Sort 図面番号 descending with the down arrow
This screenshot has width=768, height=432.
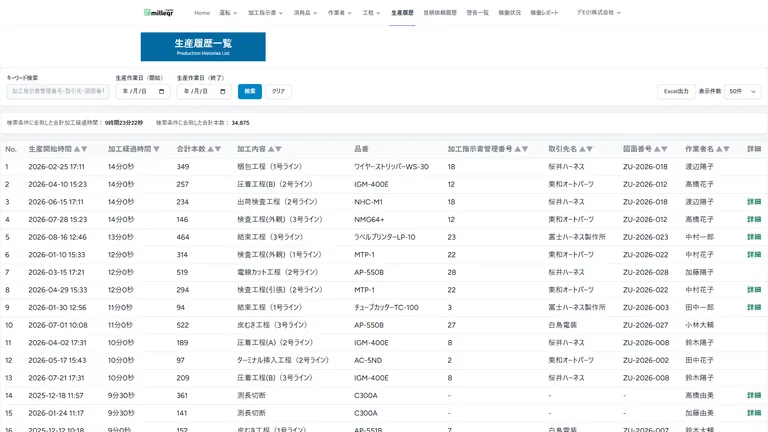[664, 149]
